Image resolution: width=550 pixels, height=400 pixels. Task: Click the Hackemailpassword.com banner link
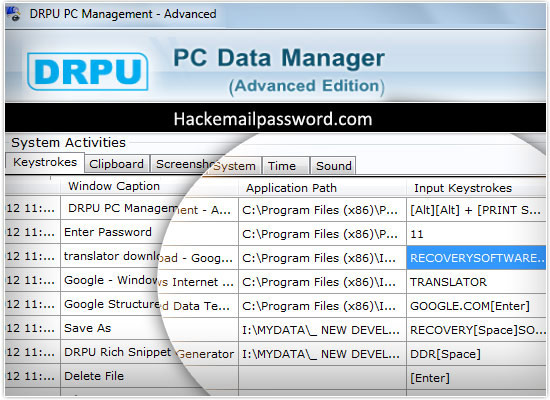click(x=273, y=119)
